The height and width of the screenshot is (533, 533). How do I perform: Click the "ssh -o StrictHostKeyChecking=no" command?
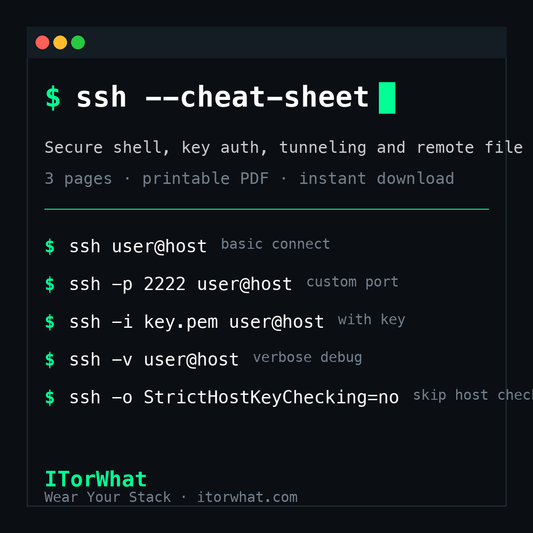234,397
